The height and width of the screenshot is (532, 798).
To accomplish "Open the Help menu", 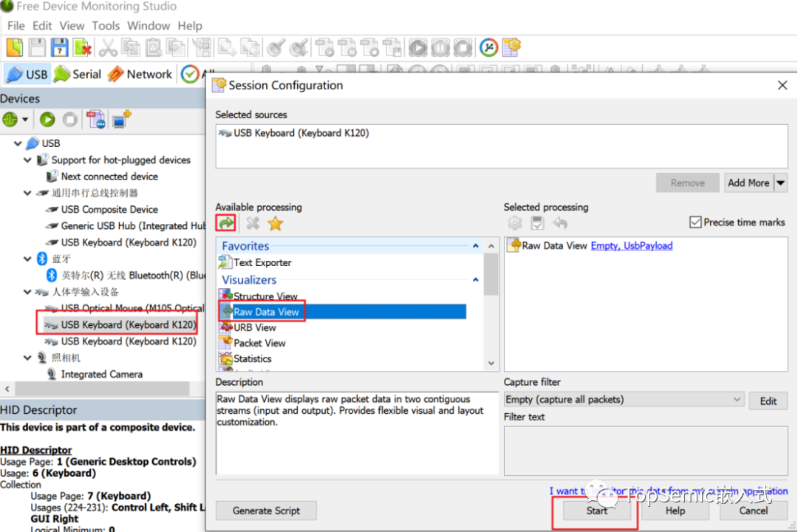I will (190, 25).
